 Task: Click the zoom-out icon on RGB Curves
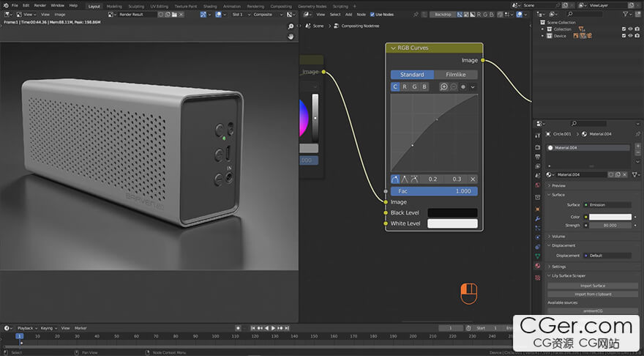[x=454, y=86]
